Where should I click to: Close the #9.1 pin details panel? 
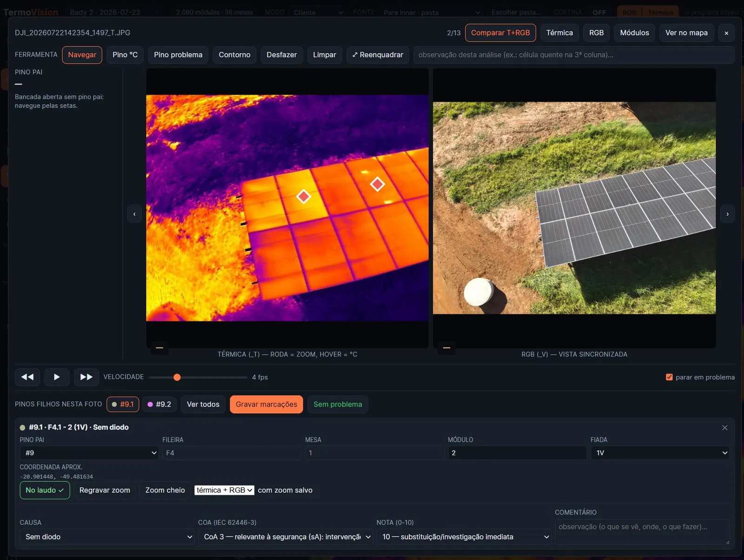[x=724, y=428]
